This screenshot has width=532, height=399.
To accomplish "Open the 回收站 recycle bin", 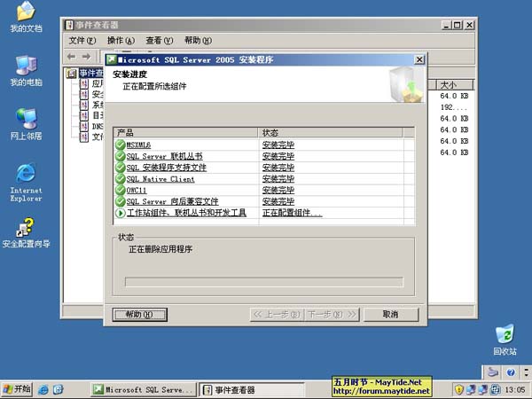I will point(504,337).
